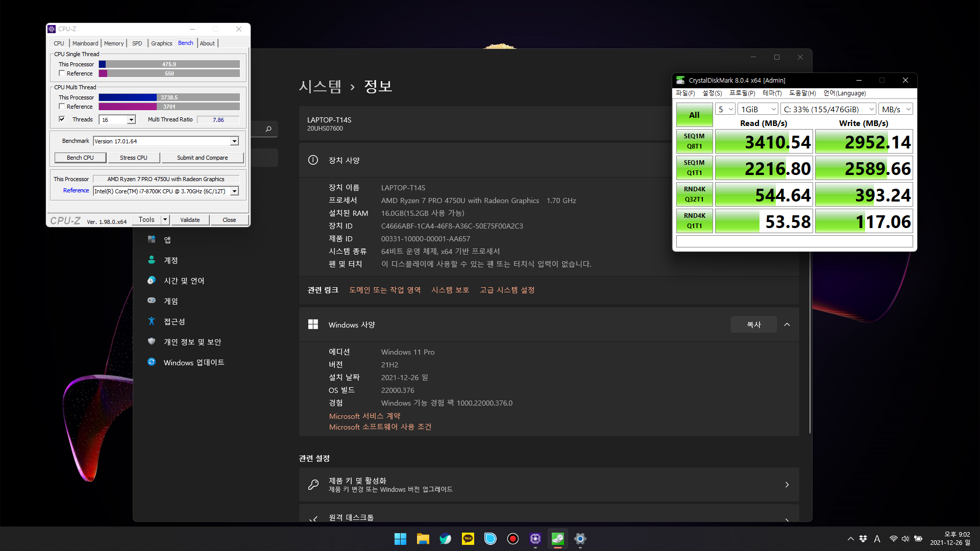Open the test count dropdown showing 5

(x=725, y=109)
